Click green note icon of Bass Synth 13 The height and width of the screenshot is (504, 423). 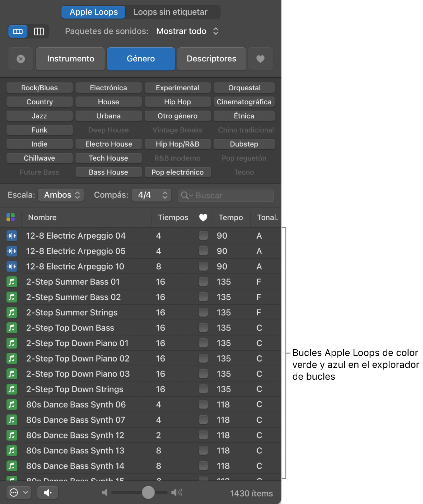[12, 450]
